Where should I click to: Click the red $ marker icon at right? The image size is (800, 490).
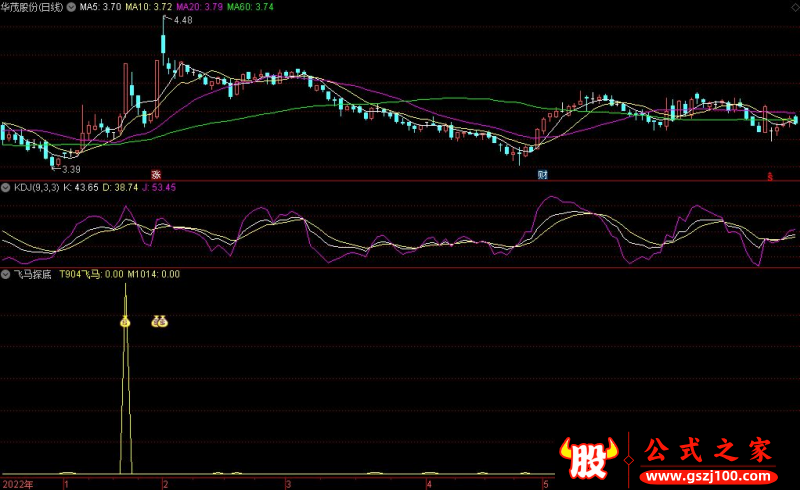tap(770, 175)
